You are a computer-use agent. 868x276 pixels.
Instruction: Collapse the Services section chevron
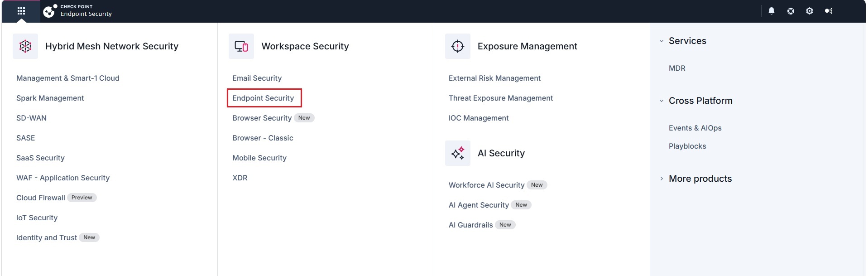point(662,41)
